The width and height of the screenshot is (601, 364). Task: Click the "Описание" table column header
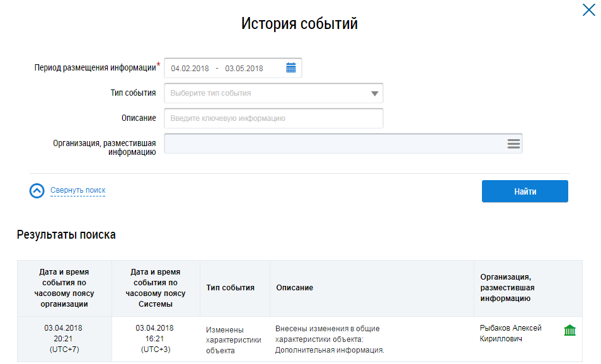pyautogui.click(x=295, y=288)
